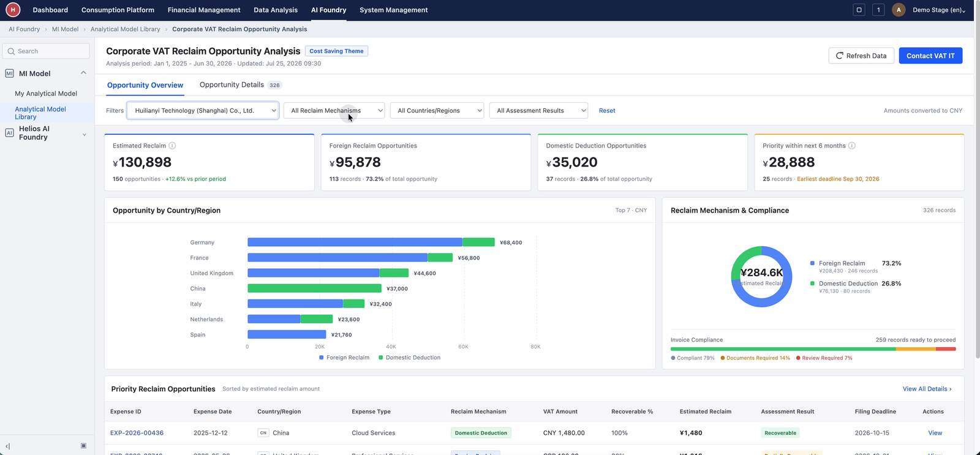980x455 pixels.
Task: Open All Assessment Results dropdown
Action: click(539, 111)
